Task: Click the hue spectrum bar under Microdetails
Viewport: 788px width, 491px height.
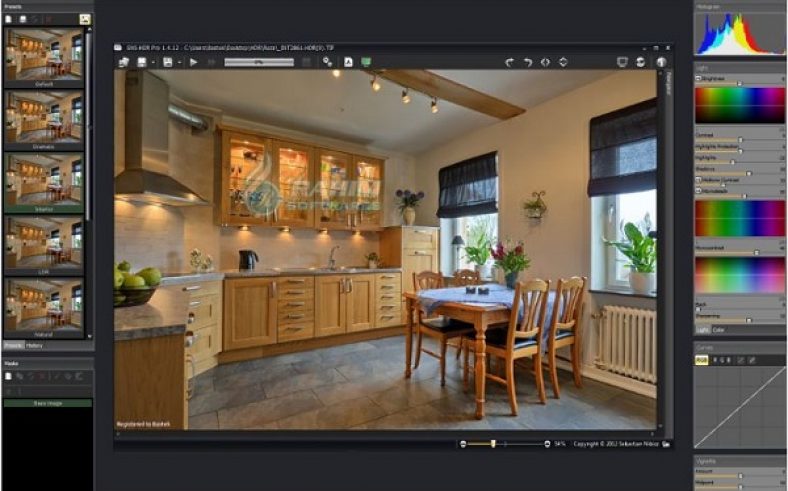Action: point(740,219)
